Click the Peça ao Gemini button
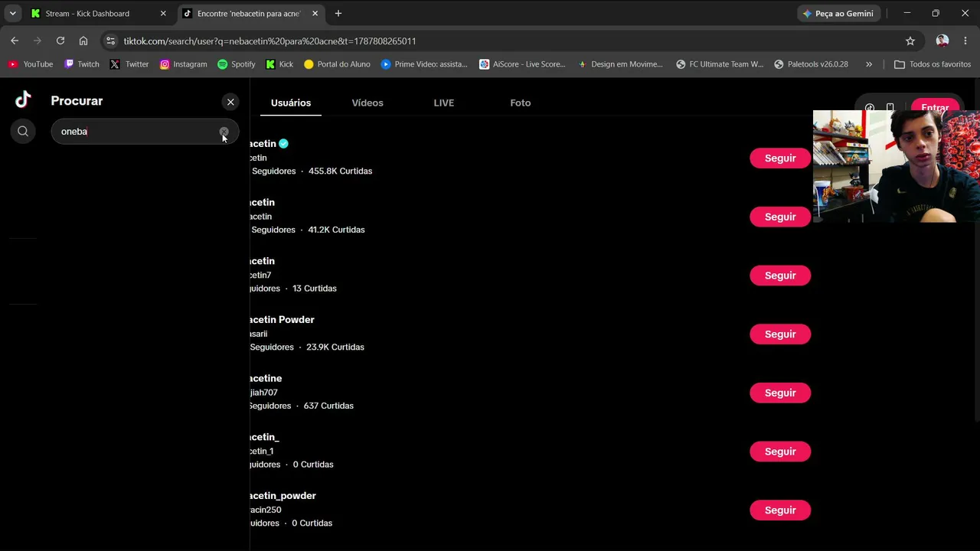This screenshot has height=551, width=980. click(838, 14)
